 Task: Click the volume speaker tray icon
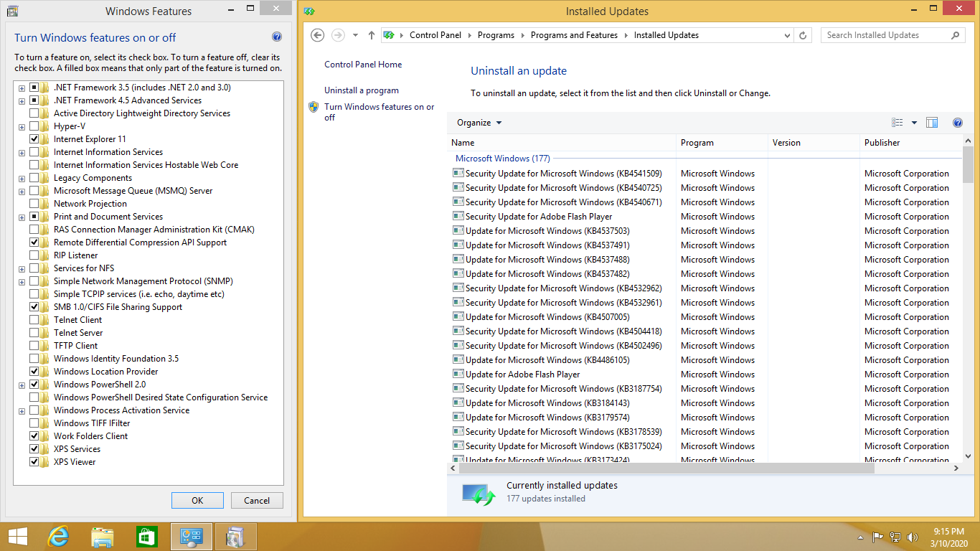(913, 537)
